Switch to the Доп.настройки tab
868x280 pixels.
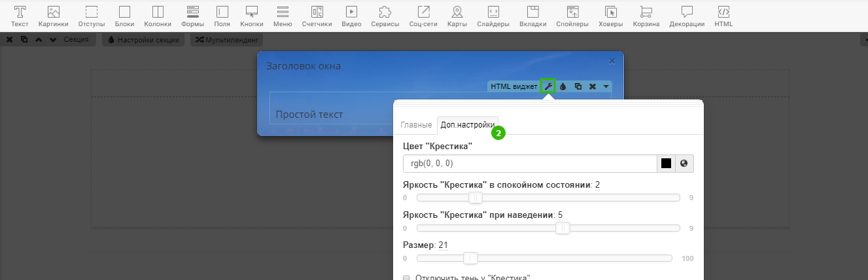[x=467, y=125]
